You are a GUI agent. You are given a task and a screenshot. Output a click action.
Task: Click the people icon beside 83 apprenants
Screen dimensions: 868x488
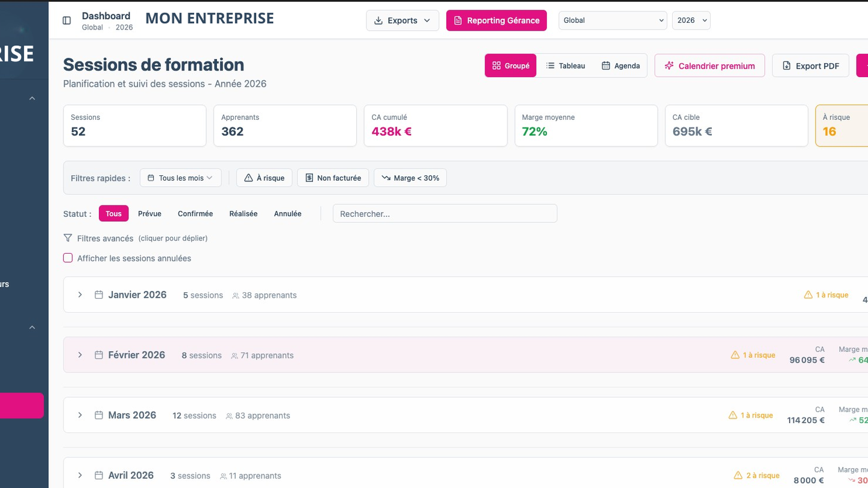229,416
